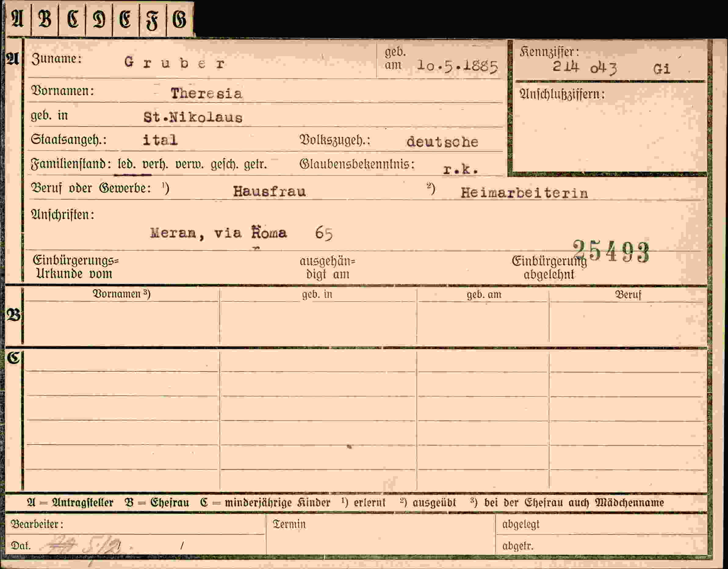728x569 pixels.
Task: Click the first name 'Theresia'
Action: pyautogui.click(x=206, y=93)
